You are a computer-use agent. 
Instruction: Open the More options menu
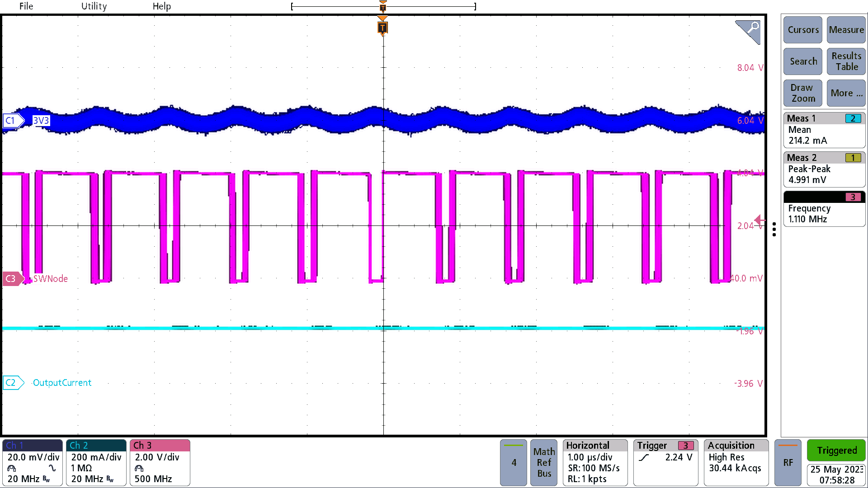tap(845, 93)
